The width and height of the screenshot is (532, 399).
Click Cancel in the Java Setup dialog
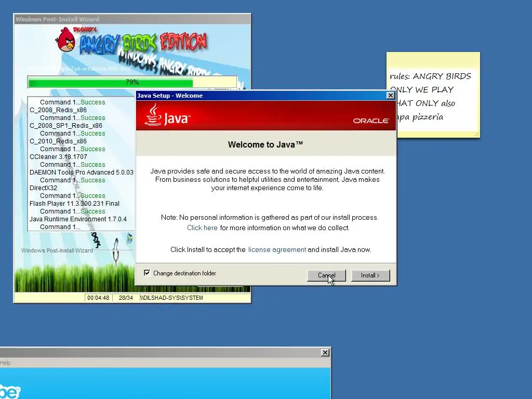326,275
